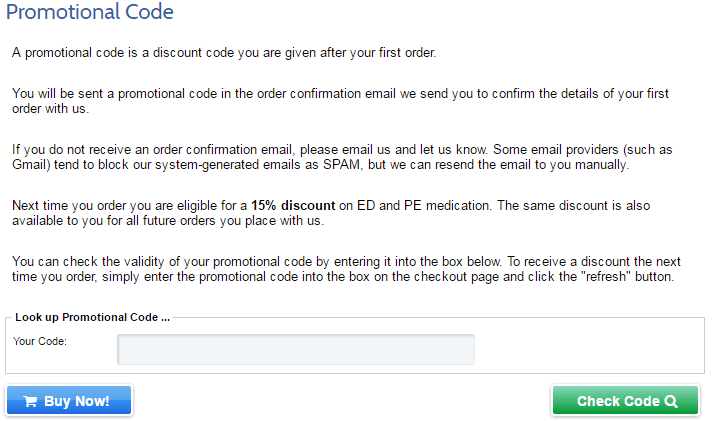Click the paragraph starting "Next time you order"
This screenshot has height=421, width=719.
[x=331, y=213]
